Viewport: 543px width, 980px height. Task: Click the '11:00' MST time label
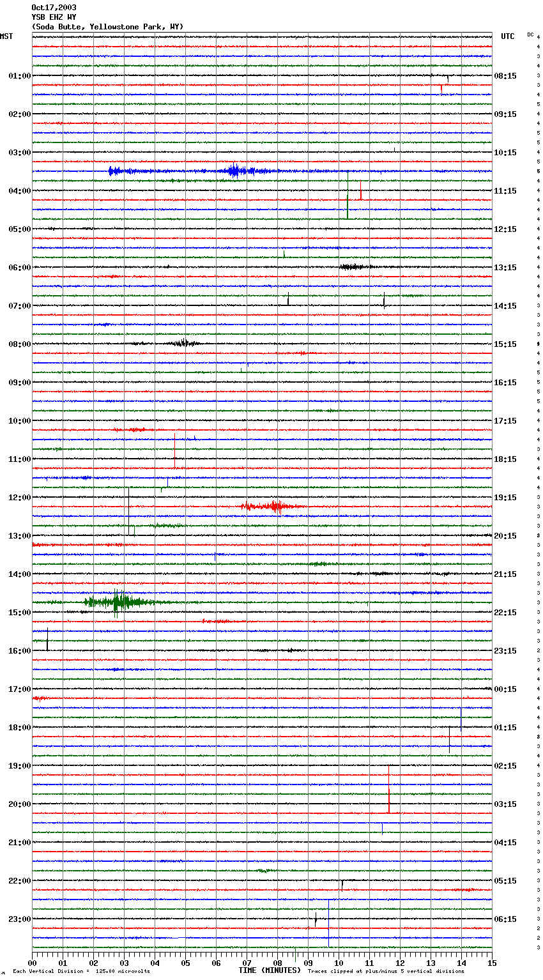[x=20, y=459]
